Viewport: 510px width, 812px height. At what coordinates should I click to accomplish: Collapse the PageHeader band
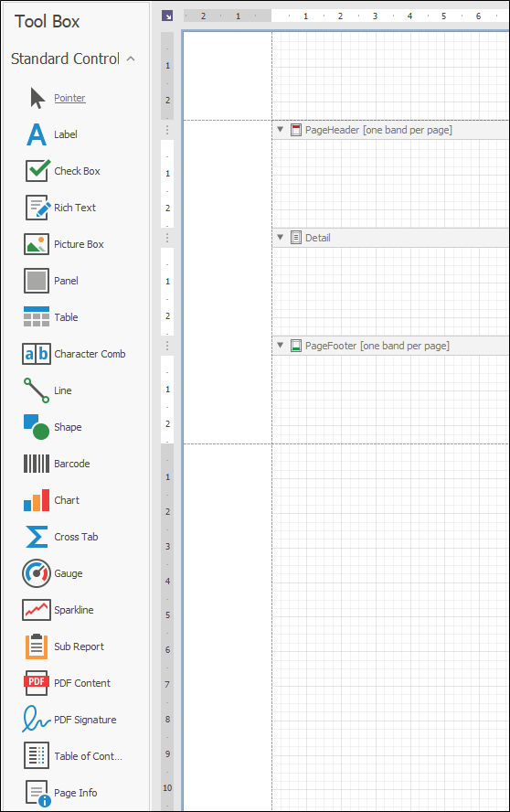point(280,130)
